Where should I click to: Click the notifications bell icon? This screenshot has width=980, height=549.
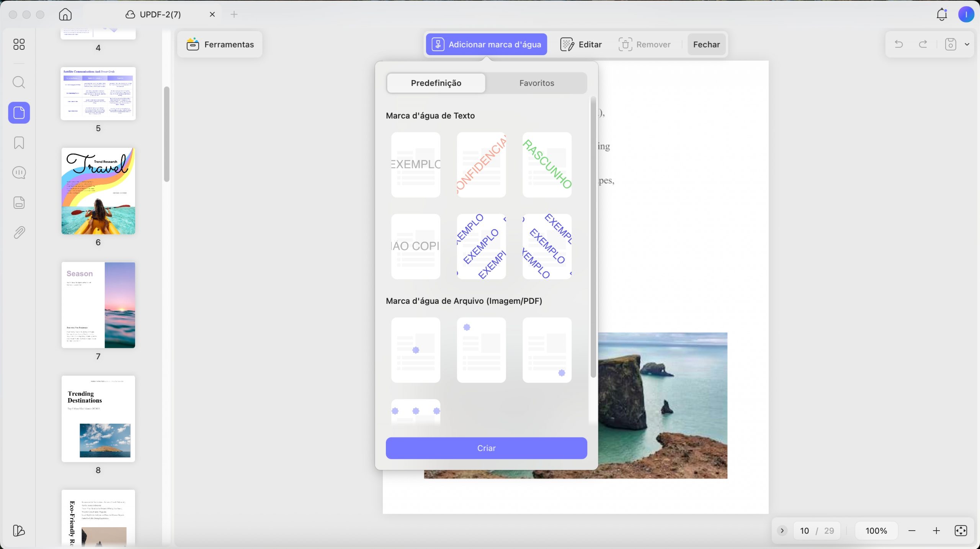pyautogui.click(x=942, y=15)
